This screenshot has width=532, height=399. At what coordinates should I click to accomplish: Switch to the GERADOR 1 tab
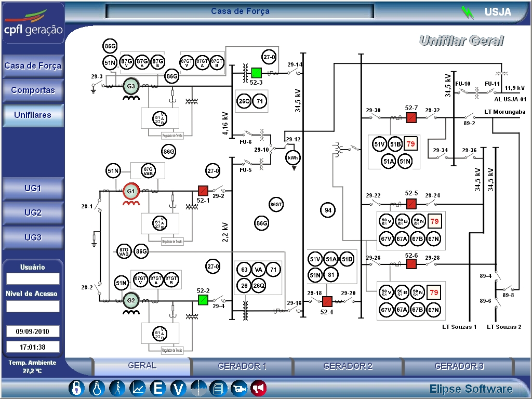tap(242, 366)
